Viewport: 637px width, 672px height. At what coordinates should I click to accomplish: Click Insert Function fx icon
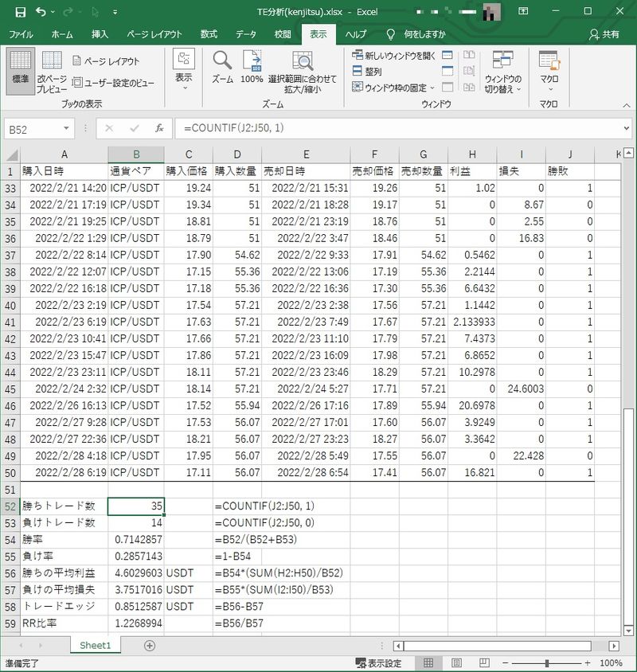[x=159, y=128]
